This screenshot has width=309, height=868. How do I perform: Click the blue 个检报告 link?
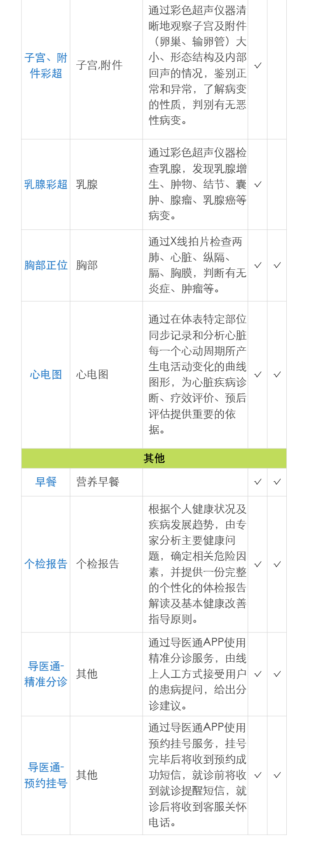click(46, 564)
